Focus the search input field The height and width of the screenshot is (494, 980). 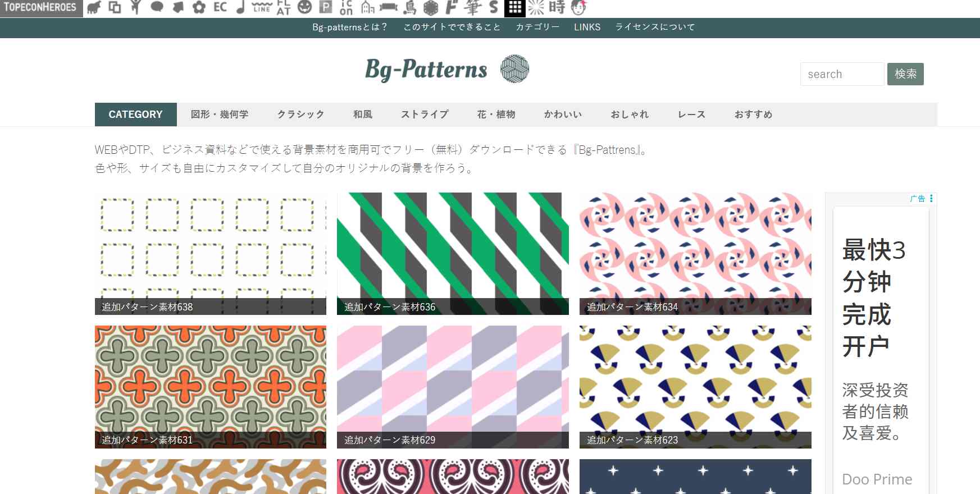point(842,74)
